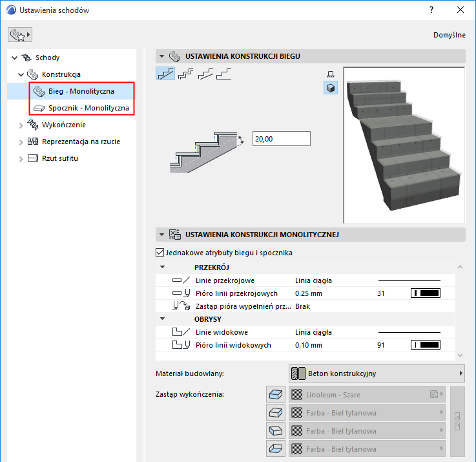Open the Linoleum - Szare surface dropdown
This screenshot has width=476, height=462.
(367, 395)
